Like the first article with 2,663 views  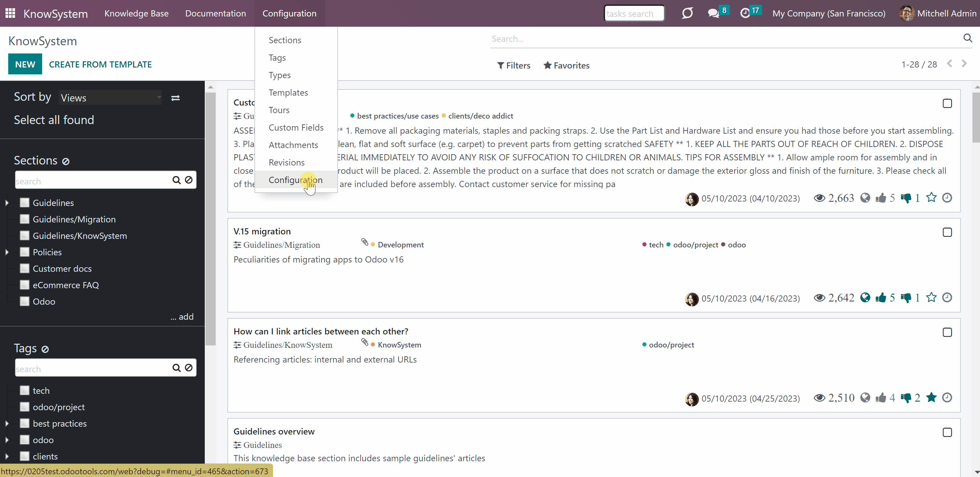pos(881,198)
